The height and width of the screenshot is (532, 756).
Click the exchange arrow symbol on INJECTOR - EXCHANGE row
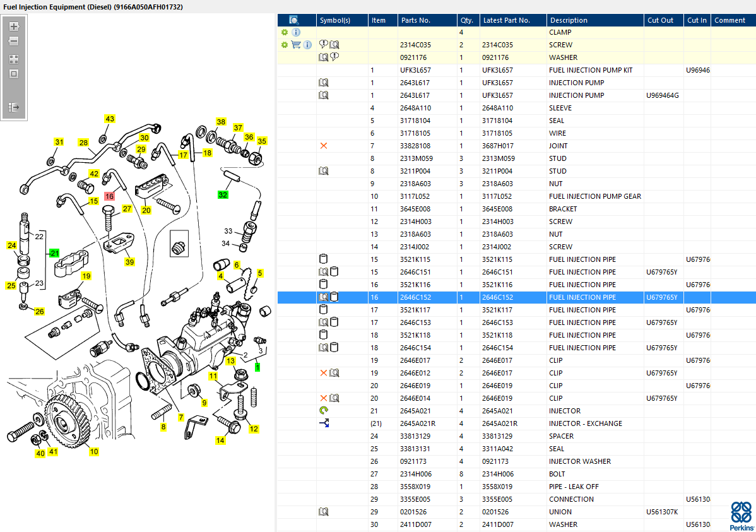tap(324, 423)
